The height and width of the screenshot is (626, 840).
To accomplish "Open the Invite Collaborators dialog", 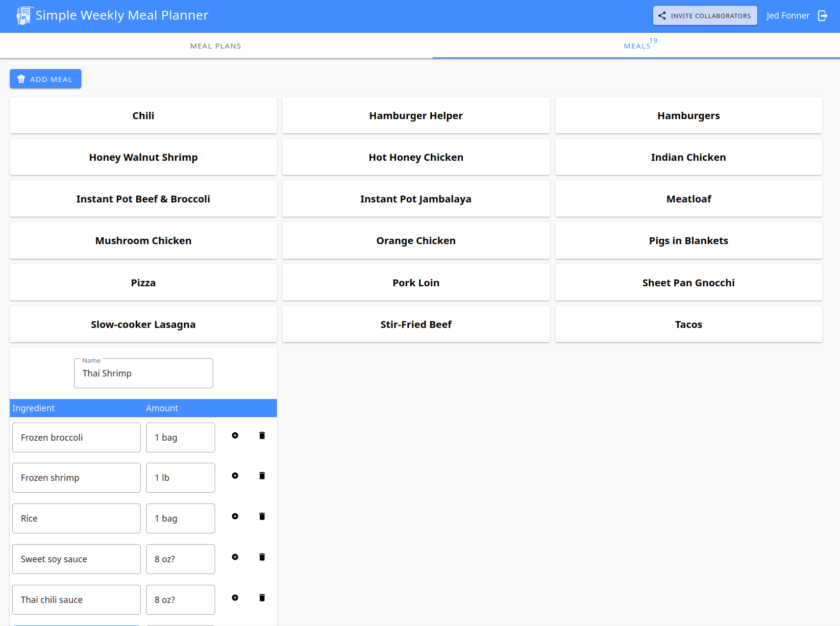I will click(705, 15).
